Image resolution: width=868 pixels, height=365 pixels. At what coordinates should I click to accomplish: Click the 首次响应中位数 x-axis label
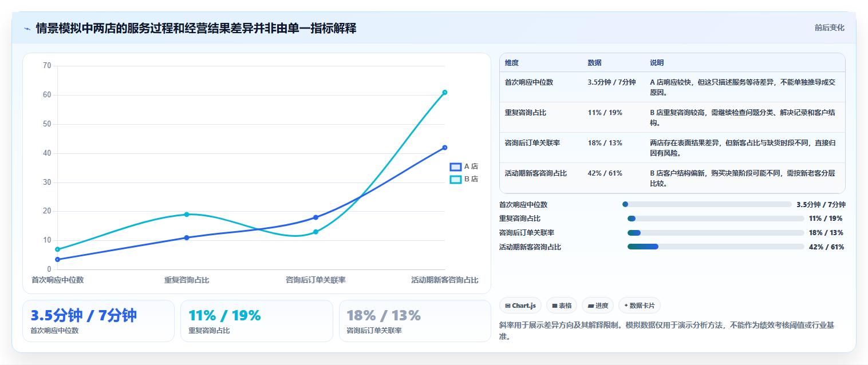tap(57, 280)
